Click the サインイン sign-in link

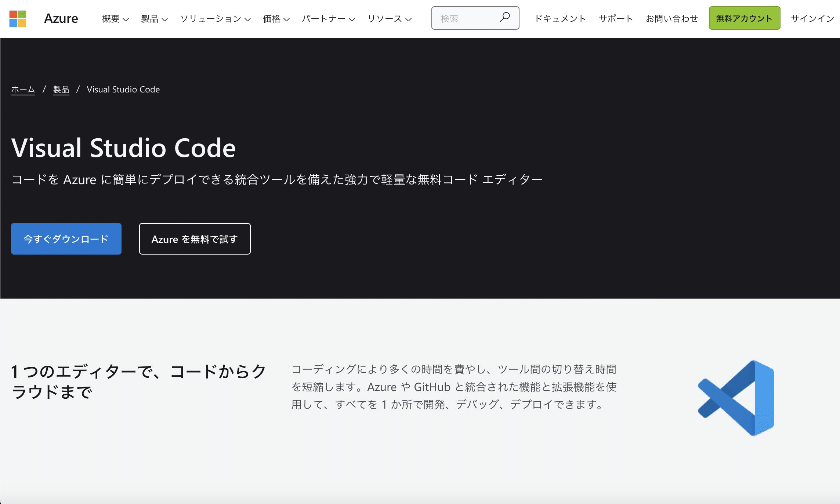point(812,19)
